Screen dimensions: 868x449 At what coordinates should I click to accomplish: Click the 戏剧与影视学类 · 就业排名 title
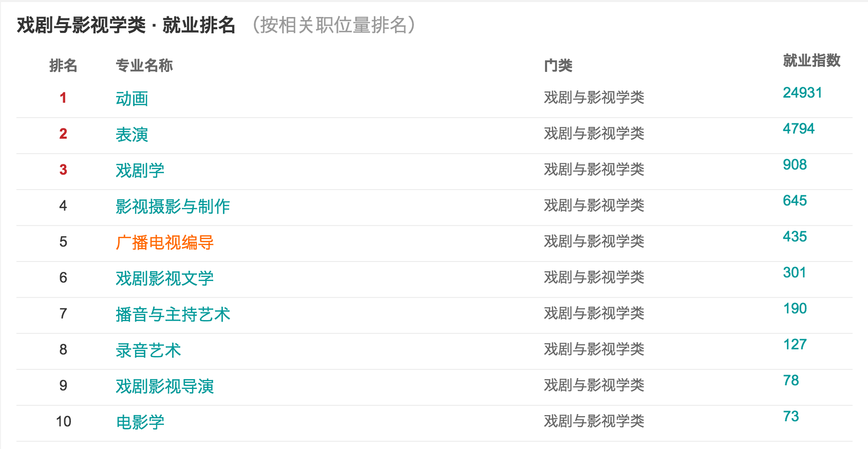(126, 25)
